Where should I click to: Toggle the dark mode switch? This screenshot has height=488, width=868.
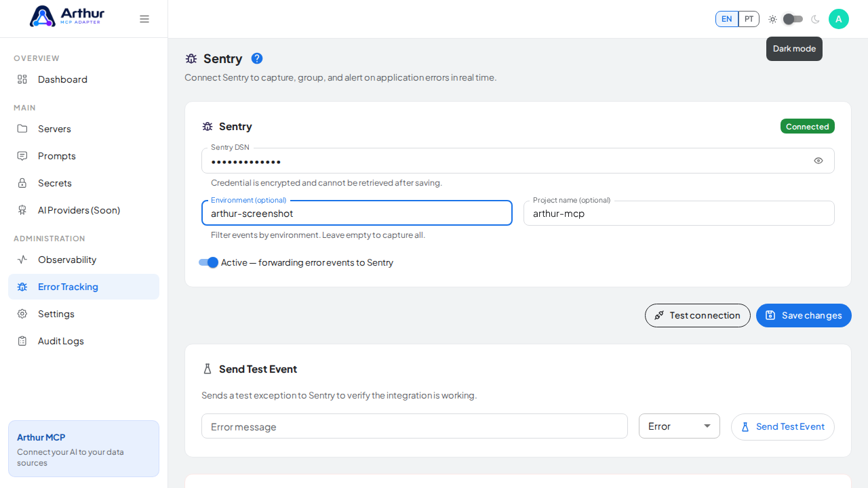[793, 19]
